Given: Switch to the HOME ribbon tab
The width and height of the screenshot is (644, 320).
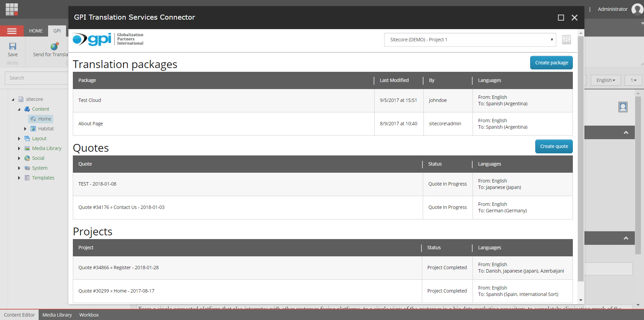Looking at the screenshot, I should coord(36,31).
